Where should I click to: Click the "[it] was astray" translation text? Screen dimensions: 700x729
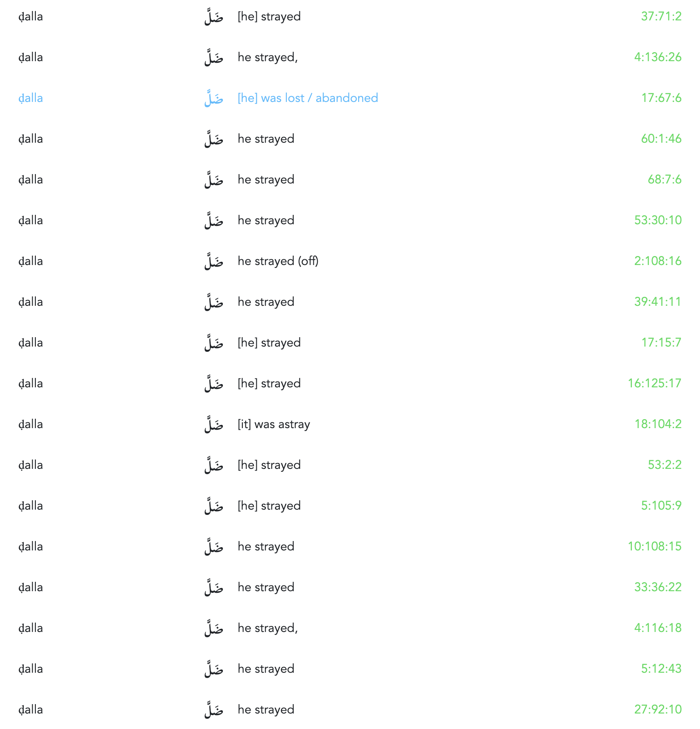pos(274,424)
